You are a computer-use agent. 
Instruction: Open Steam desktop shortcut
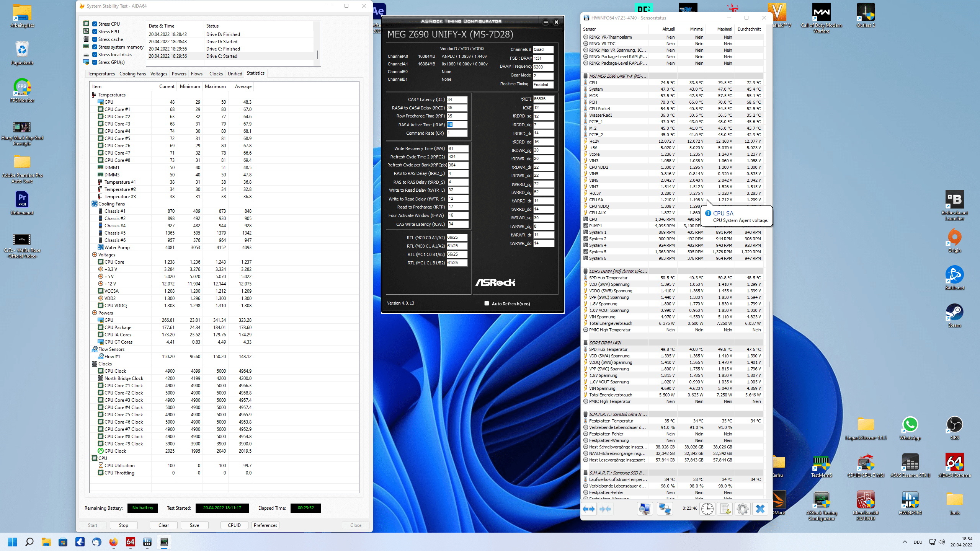point(954,315)
